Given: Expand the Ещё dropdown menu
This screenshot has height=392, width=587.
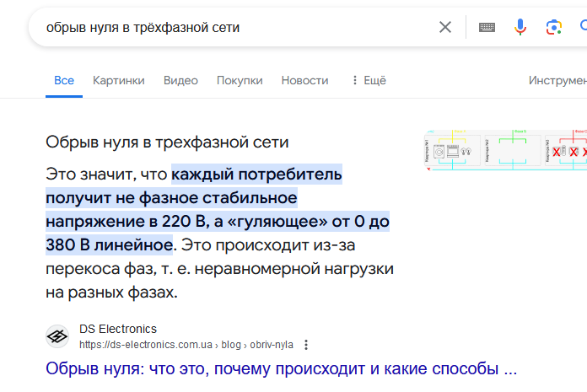Looking at the screenshot, I should tap(368, 80).
